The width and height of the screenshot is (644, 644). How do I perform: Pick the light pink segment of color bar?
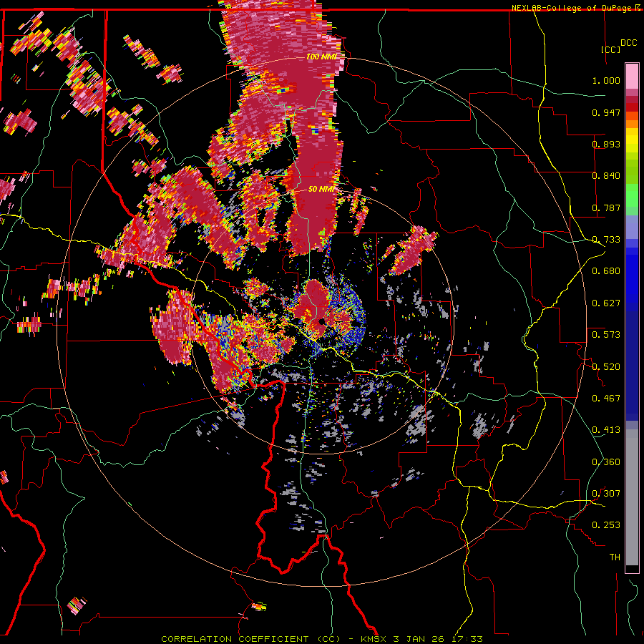[x=632, y=77]
